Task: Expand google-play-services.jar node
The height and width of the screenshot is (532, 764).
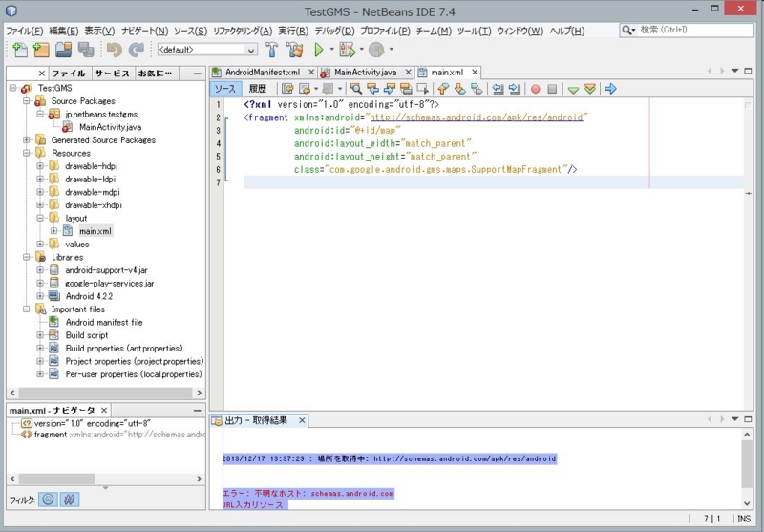Action: click(x=40, y=283)
